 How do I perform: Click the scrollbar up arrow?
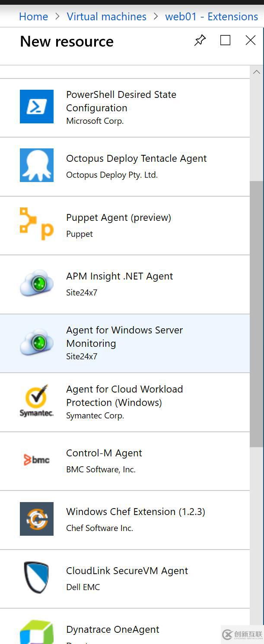click(x=257, y=72)
